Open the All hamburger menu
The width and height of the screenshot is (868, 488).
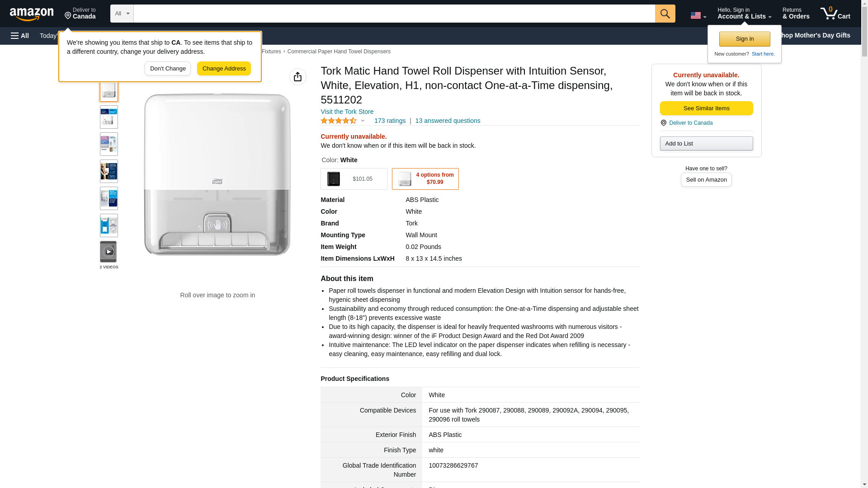point(20,36)
